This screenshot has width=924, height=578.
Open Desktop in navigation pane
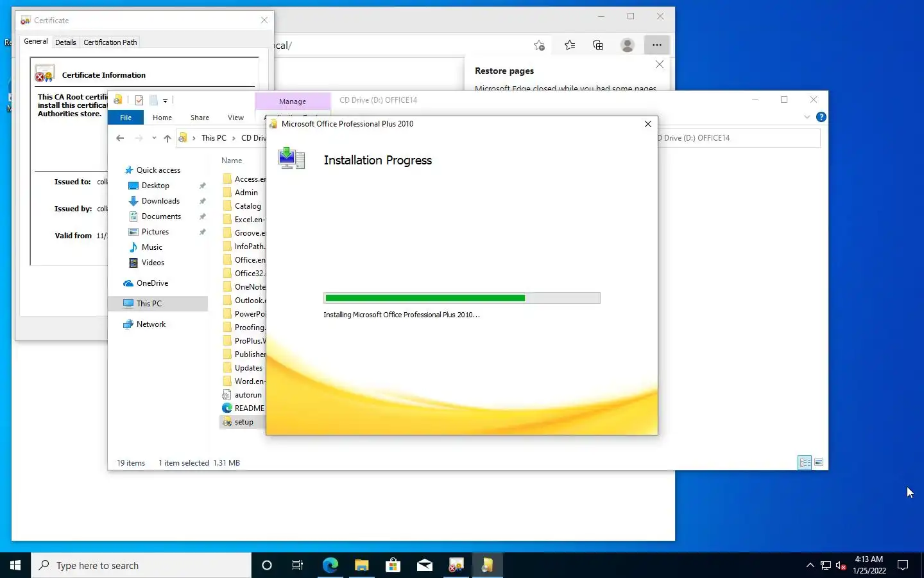point(155,186)
